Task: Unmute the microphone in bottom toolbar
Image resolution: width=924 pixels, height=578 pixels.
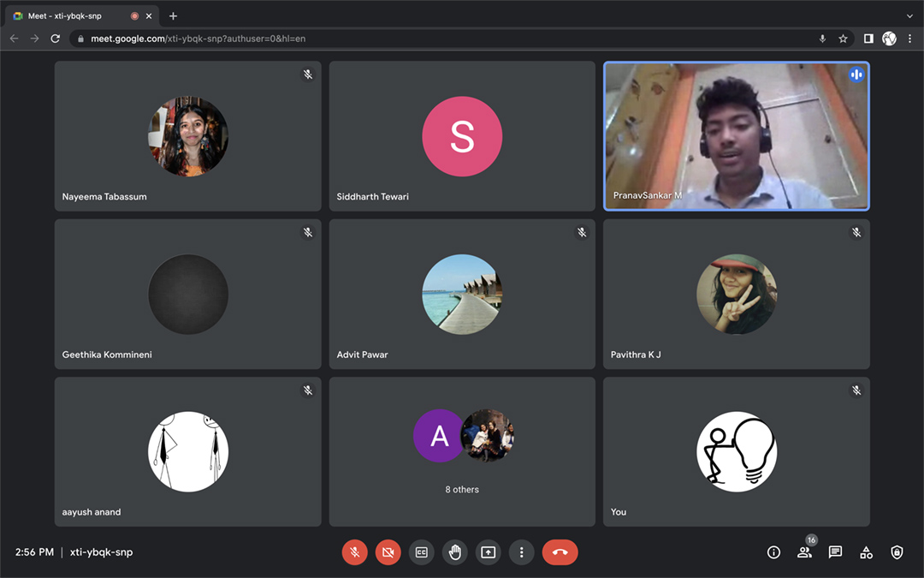Action: tap(354, 552)
